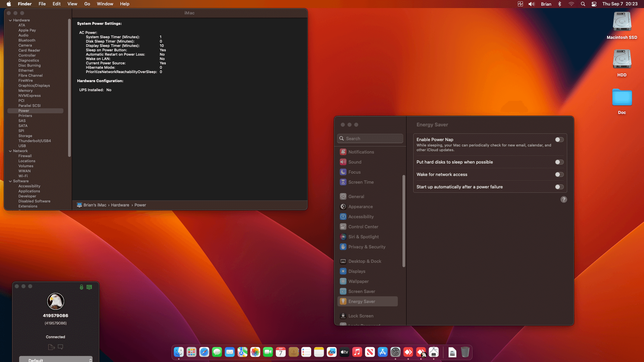Turn on Start up automatically after power failure
This screenshot has height=362, width=644.
point(559,187)
